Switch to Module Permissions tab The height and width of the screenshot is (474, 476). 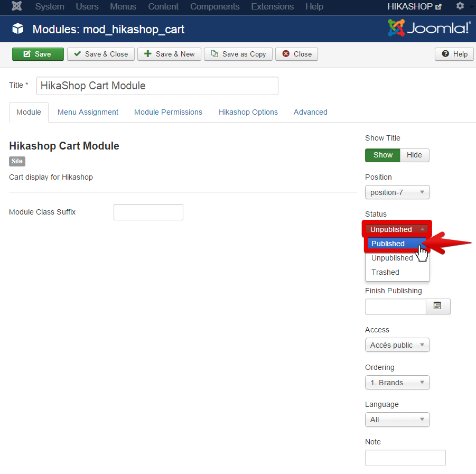click(168, 112)
